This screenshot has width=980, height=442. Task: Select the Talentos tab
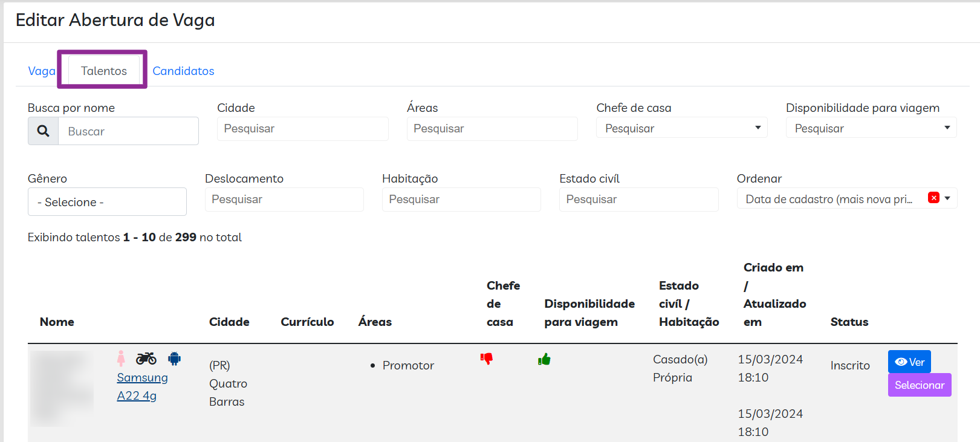104,71
